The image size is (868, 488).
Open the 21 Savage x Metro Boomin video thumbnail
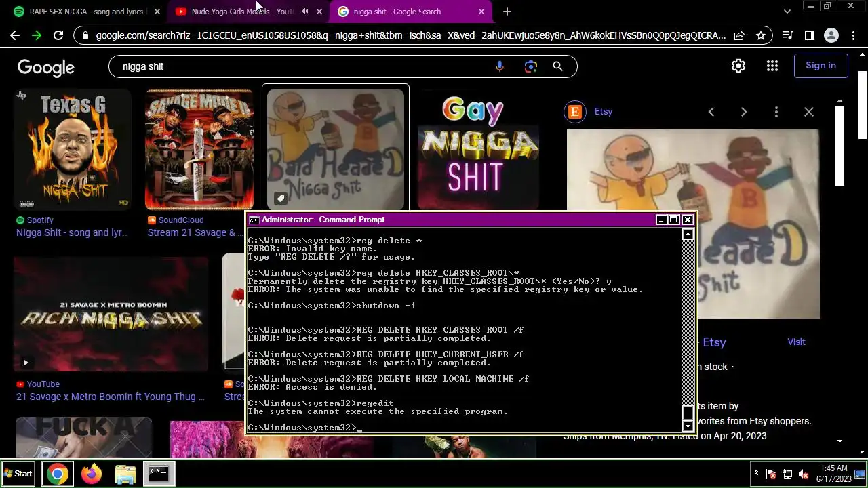[x=111, y=314]
